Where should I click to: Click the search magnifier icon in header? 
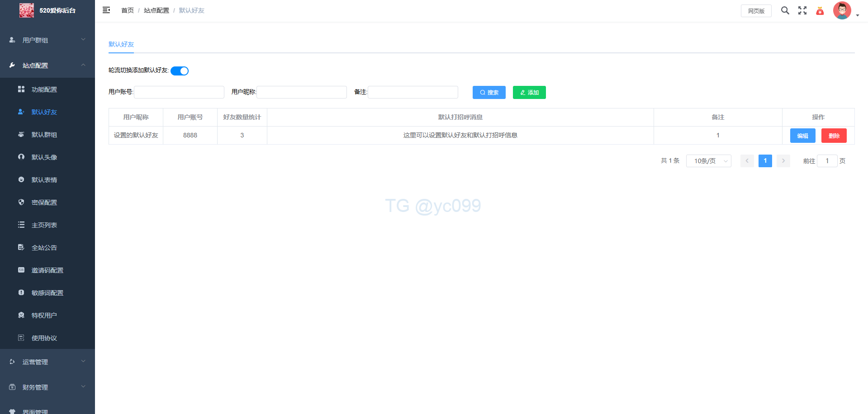point(785,10)
